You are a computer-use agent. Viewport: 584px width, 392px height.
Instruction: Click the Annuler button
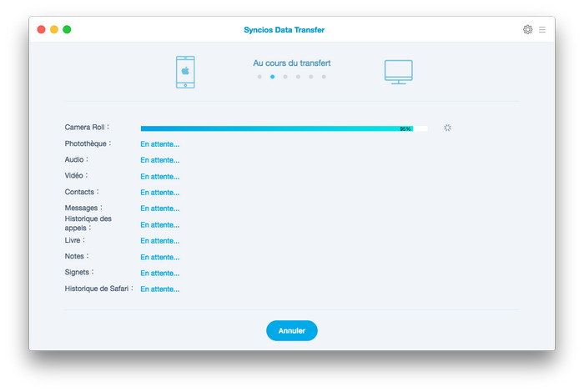(x=292, y=330)
